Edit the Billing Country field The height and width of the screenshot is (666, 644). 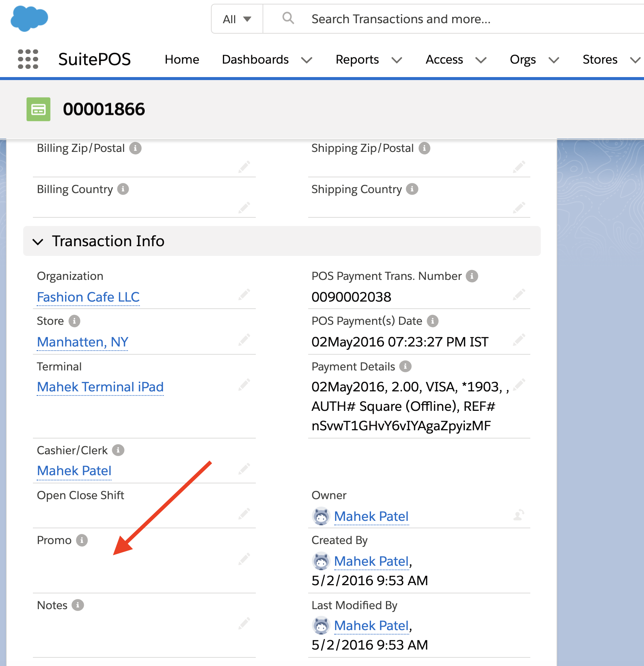244,207
